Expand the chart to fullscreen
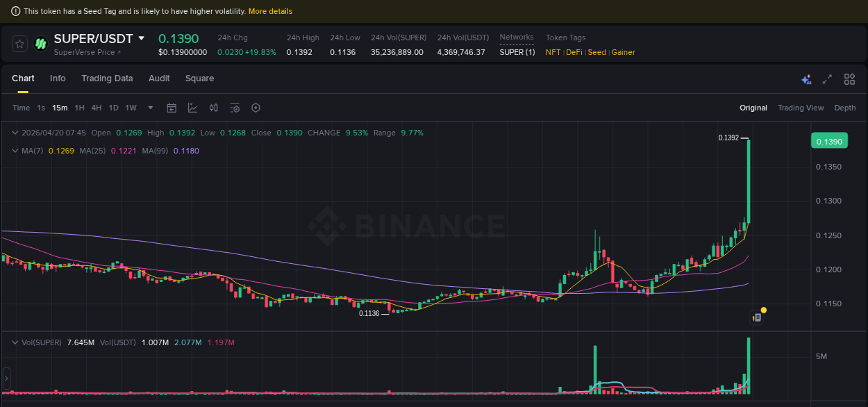The height and width of the screenshot is (407, 868). point(827,79)
